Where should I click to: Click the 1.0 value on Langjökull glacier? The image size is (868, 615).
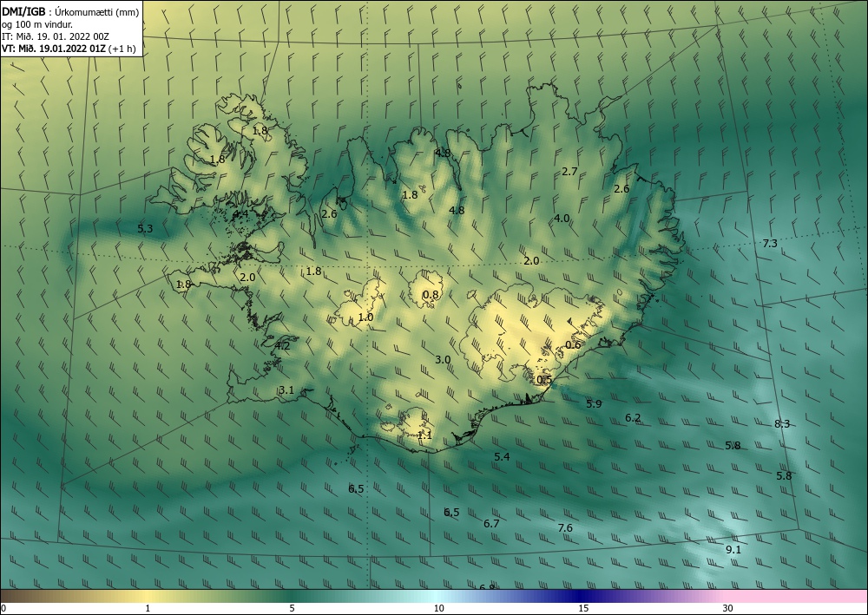click(366, 317)
